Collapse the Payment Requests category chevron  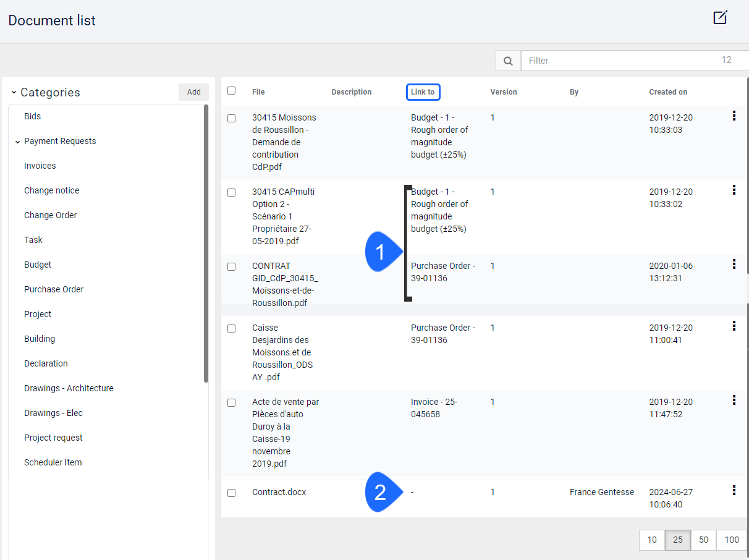(x=17, y=142)
